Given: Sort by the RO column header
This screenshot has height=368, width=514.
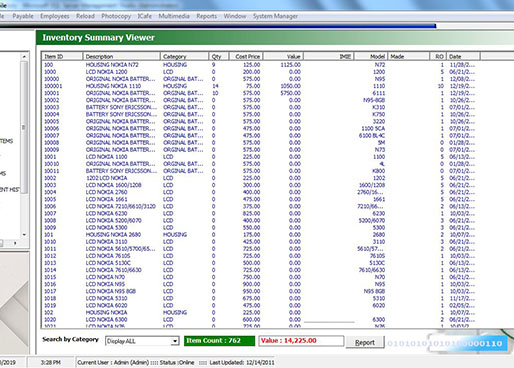Looking at the screenshot, I should pyautogui.click(x=438, y=56).
